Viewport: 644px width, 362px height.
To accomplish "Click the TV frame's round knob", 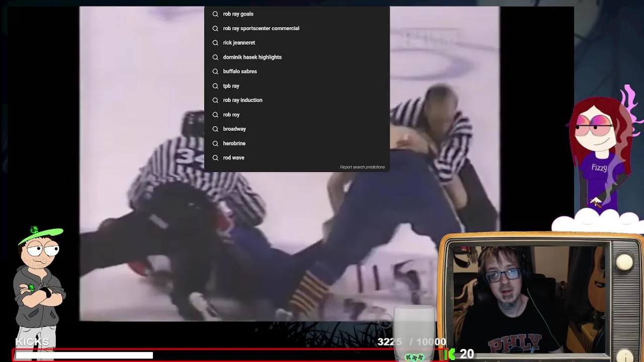I will pos(624,261).
